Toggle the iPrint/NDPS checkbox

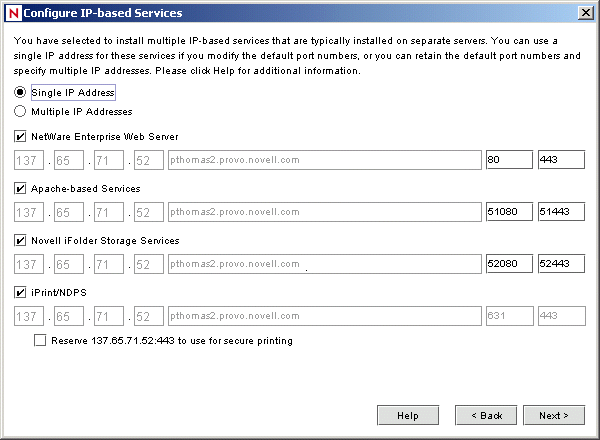point(21,292)
